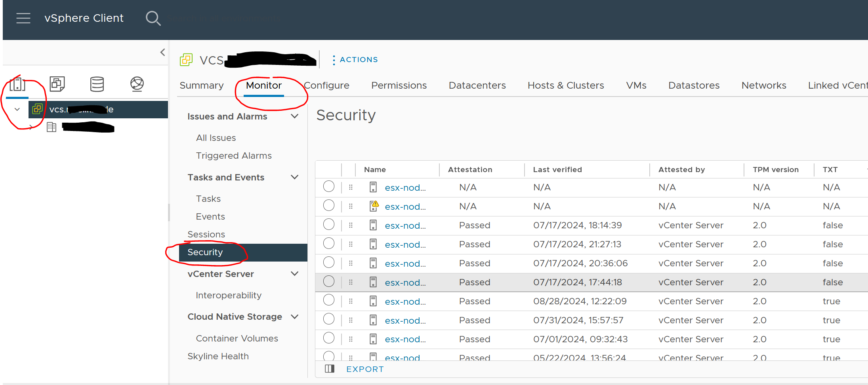The height and width of the screenshot is (385, 868).
Task: Open Hosts and Clusters inventory view icon
Action: pos(17,84)
